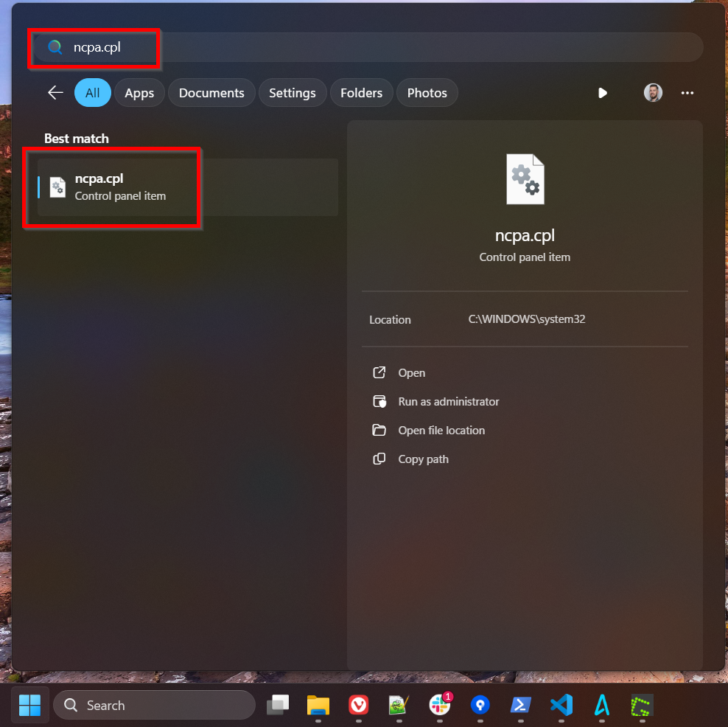Image resolution: width=728 pixels, height=727 pixels.
Task: Switch to the Documents filter tab
Action: pos(211,92)
